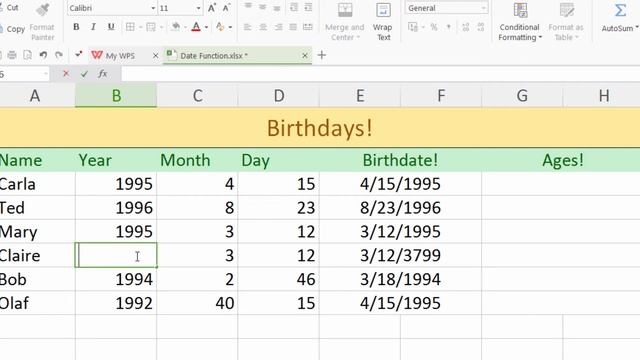
Task: Click the Merge and Center button
Action: coord(344,21)
